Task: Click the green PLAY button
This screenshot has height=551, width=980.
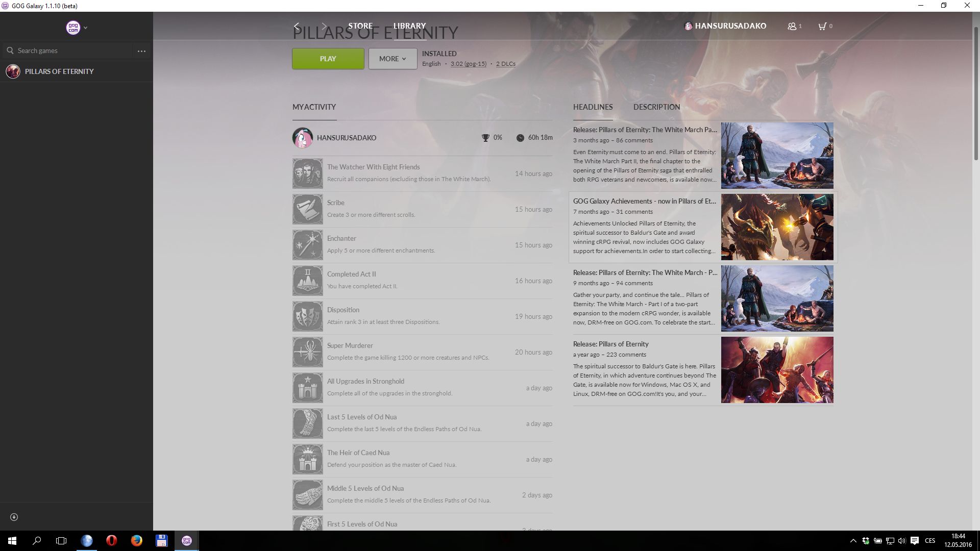Action: tap(328, 59)
